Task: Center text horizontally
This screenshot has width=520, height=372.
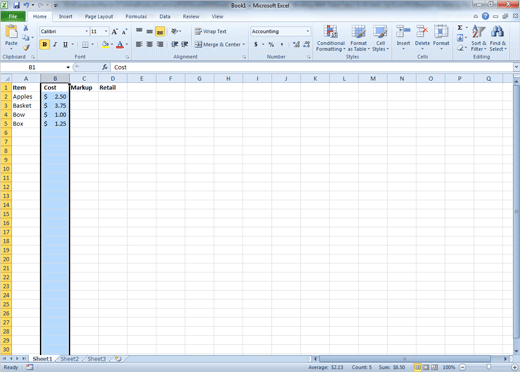Action: [150, 44]
